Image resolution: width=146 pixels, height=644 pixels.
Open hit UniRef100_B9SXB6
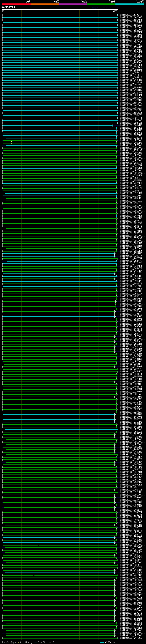131,20
